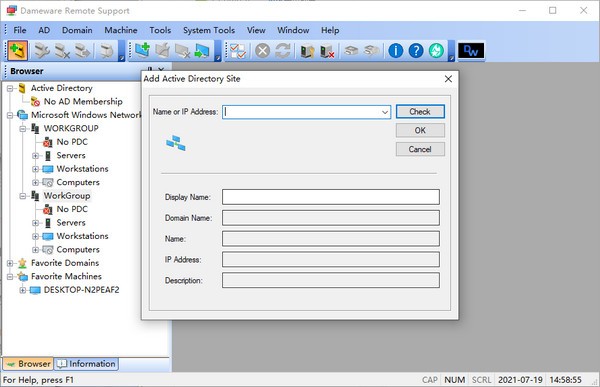Viewport: 600px width, 387px height.
Task: Click the highlighted Add AD site icon
Action: coord(18,51)
